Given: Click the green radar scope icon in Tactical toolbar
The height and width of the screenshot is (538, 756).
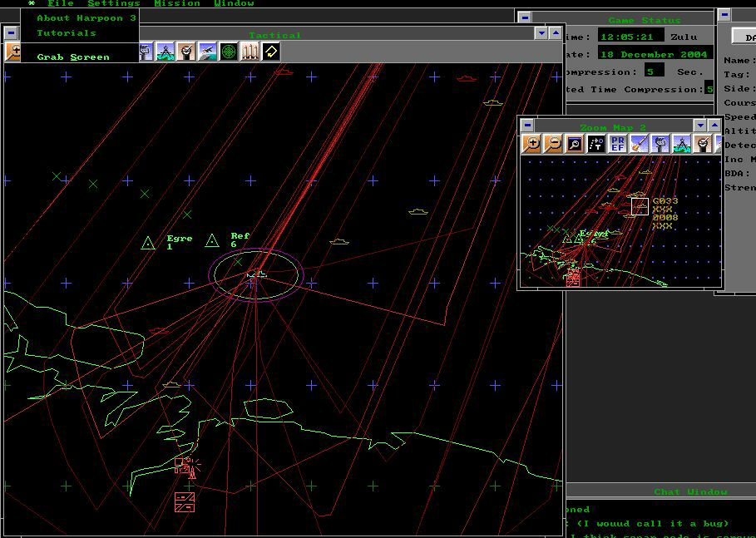Looking at the screenshot, I should pos(229,52).
